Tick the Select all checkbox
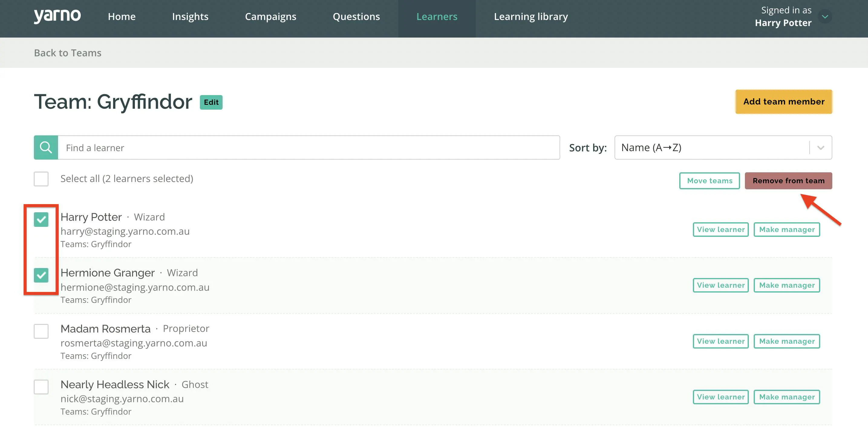Screen dimensions: 868x427 [x=41, y=179]
